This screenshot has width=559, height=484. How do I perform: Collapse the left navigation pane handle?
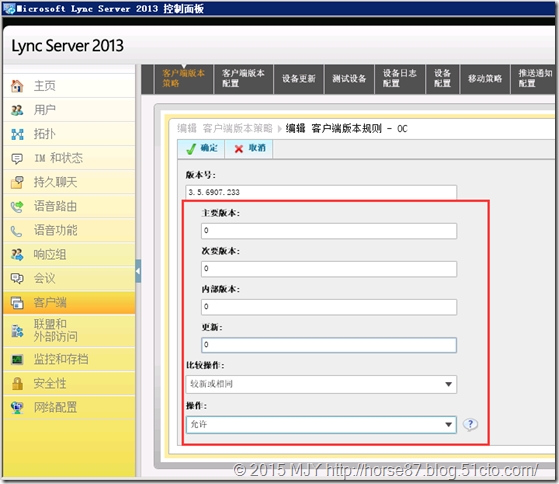[x=138, y=271]
